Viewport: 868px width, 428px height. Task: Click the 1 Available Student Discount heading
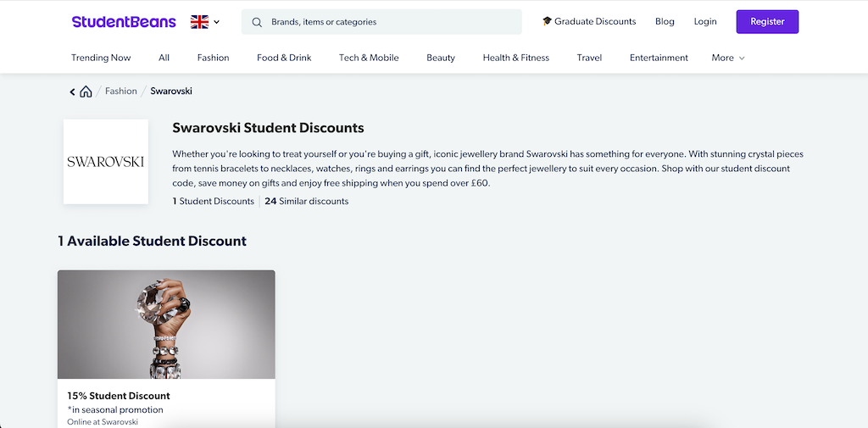point(153,241)
